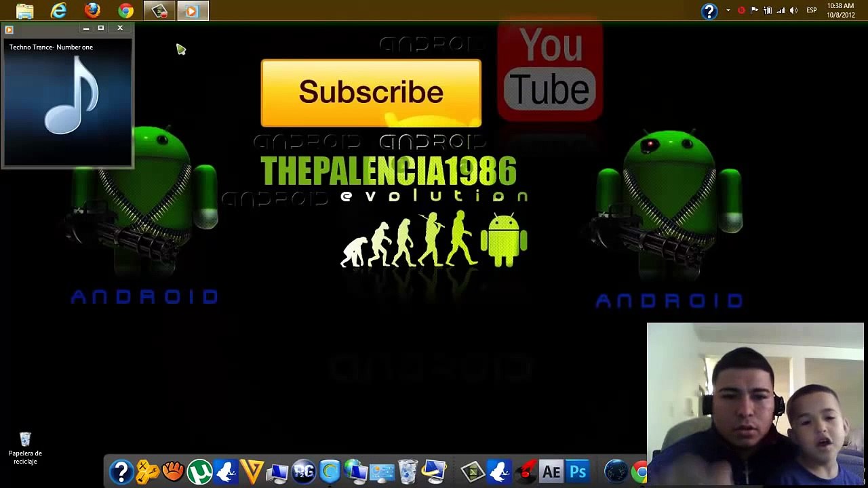The image size is (868, 488).
Task: Open Google Chrome in the bottom dock
Action: (x=639, y=472)
